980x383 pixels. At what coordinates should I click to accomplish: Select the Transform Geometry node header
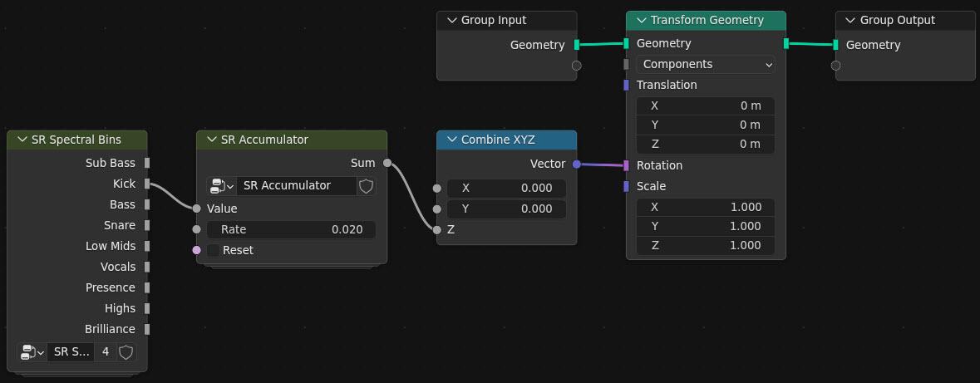(706, 20)
